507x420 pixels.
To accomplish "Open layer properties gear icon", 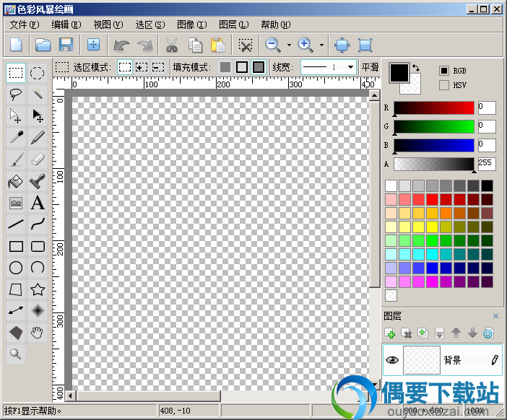I will click(488, 333).
